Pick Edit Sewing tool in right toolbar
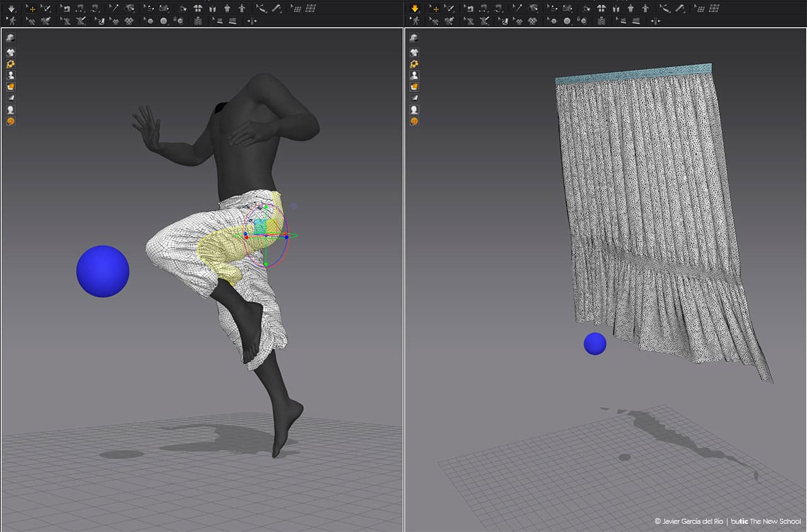The width and height of the screenshot is (807, 532). [468, 9]
